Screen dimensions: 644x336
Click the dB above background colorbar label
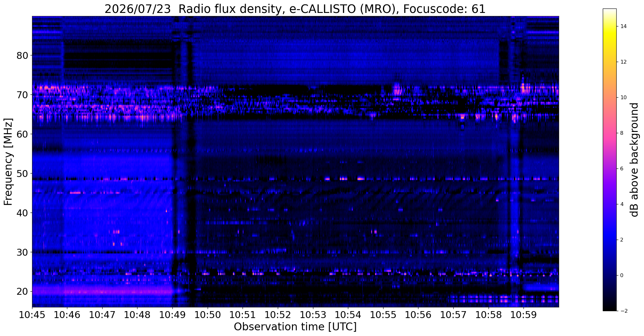click(635, 160)
